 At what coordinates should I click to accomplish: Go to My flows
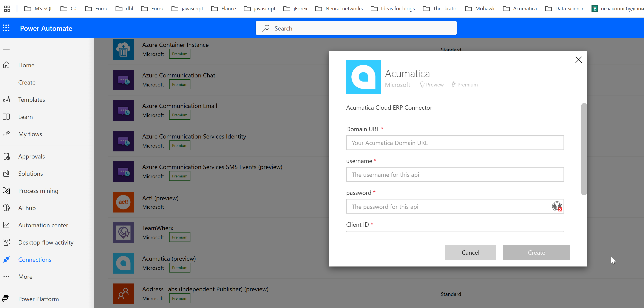pos(30,134)
